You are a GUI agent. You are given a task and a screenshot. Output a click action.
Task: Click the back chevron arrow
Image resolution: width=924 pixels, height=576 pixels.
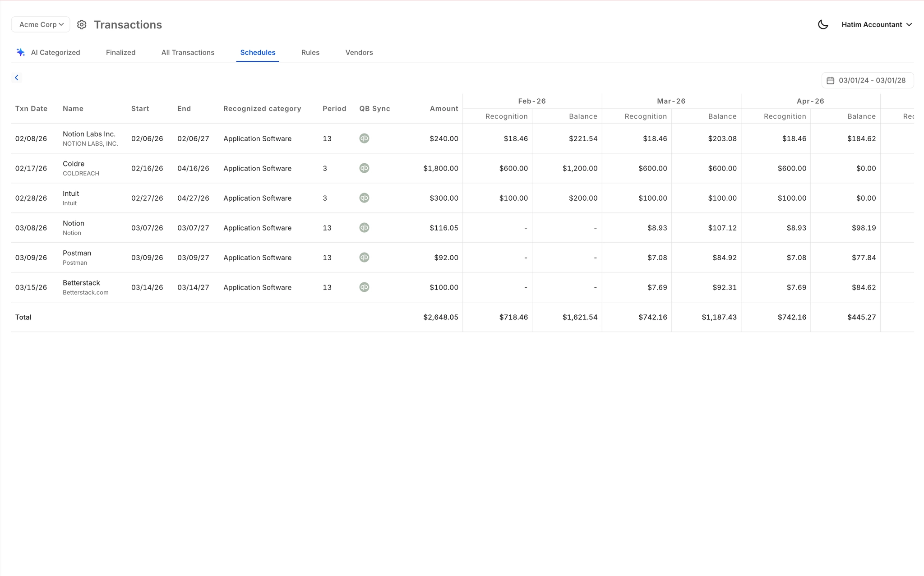coord(17,78)
